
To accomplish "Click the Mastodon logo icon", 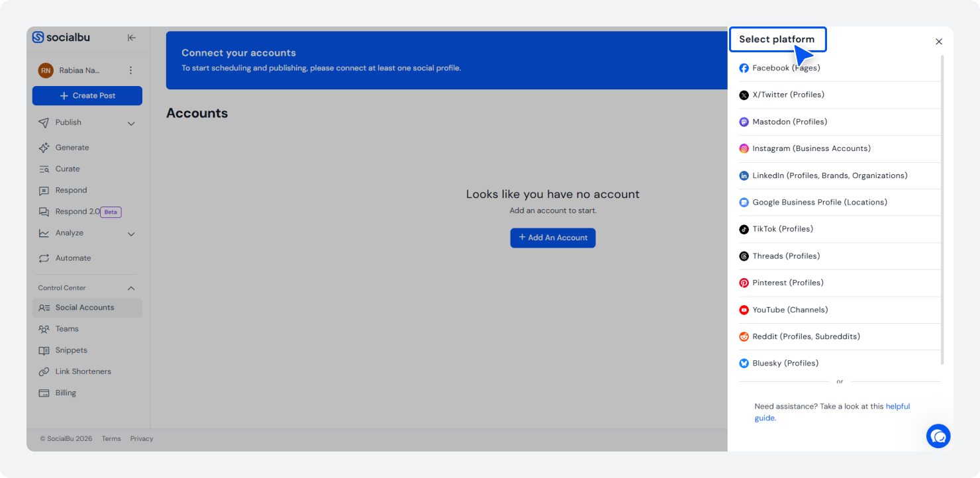I will click(744, 122).
